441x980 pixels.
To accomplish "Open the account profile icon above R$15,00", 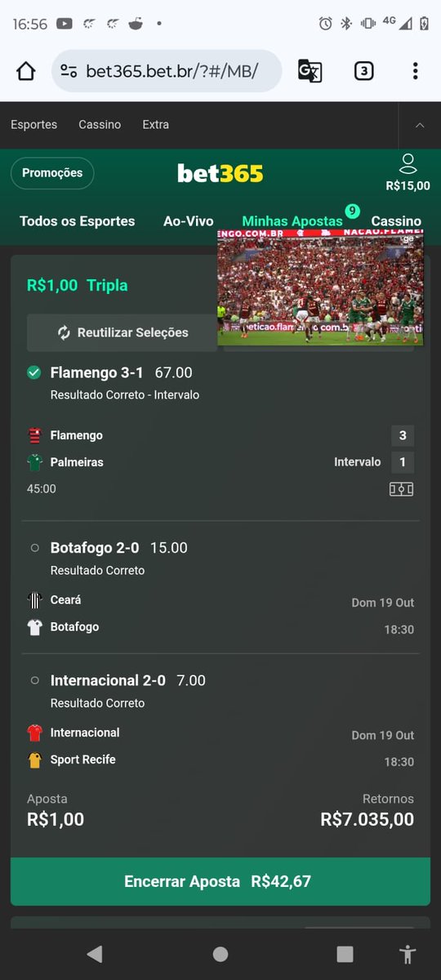I will [408, 163].
